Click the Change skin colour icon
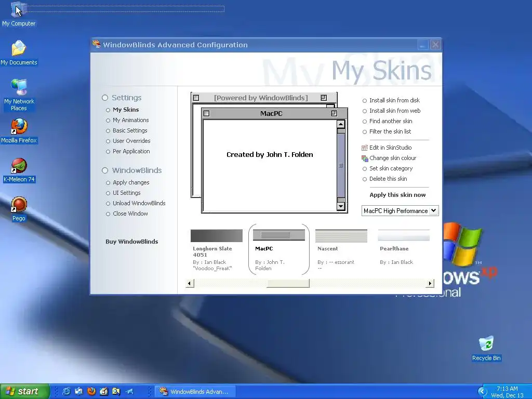 [x=365, y=158]
